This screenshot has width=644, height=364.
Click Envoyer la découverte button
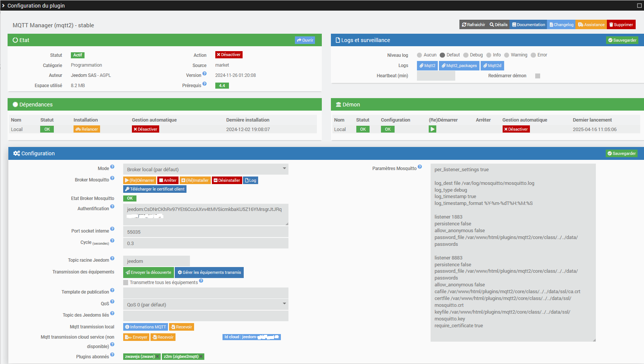[x=148, y=272]
